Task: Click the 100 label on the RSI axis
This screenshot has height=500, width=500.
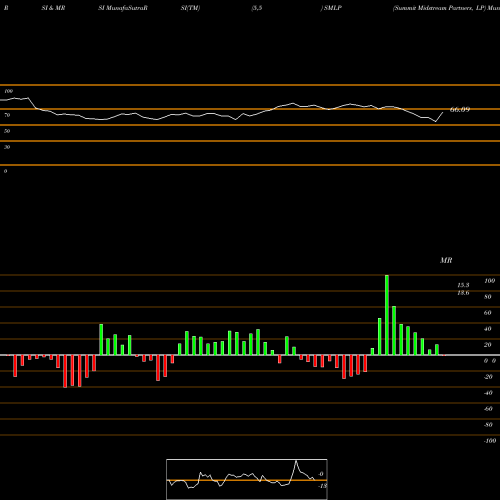Action: (x=9, y=91)
